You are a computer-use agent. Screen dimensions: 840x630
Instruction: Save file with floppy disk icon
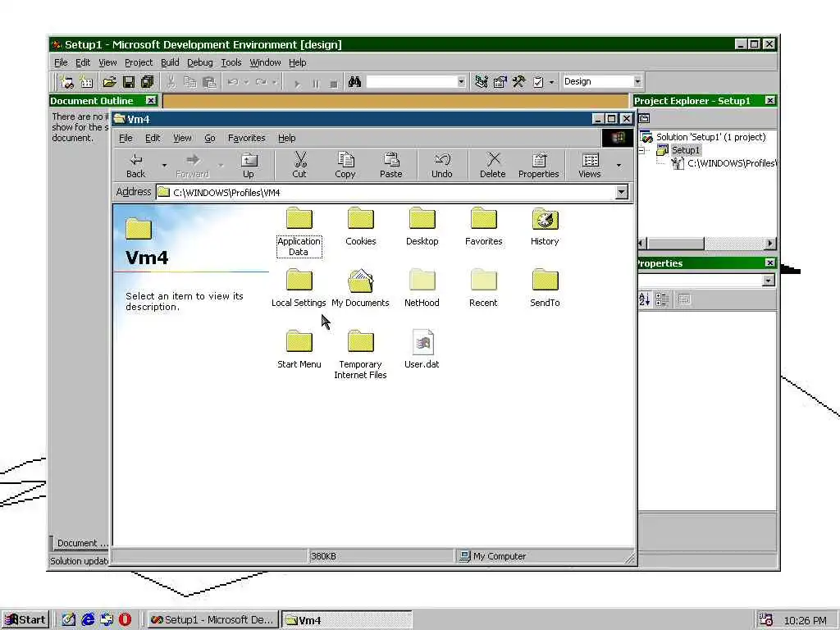129,82
